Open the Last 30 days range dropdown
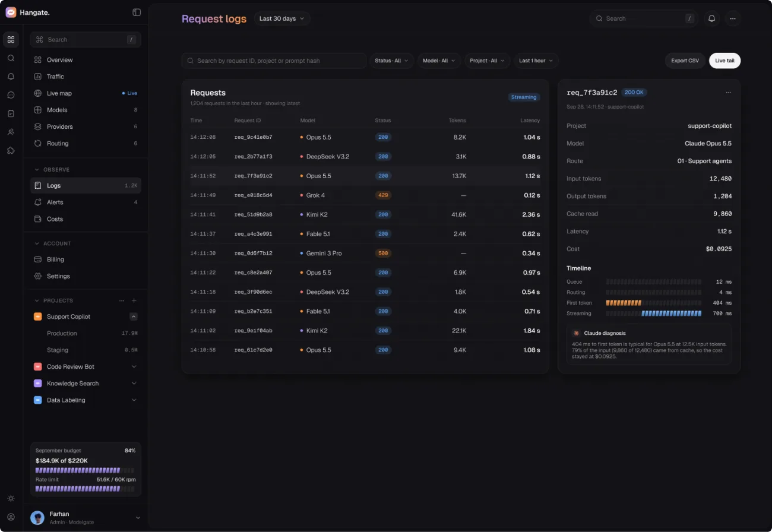This screenshot has height=532, width=772. click(282, 18)
